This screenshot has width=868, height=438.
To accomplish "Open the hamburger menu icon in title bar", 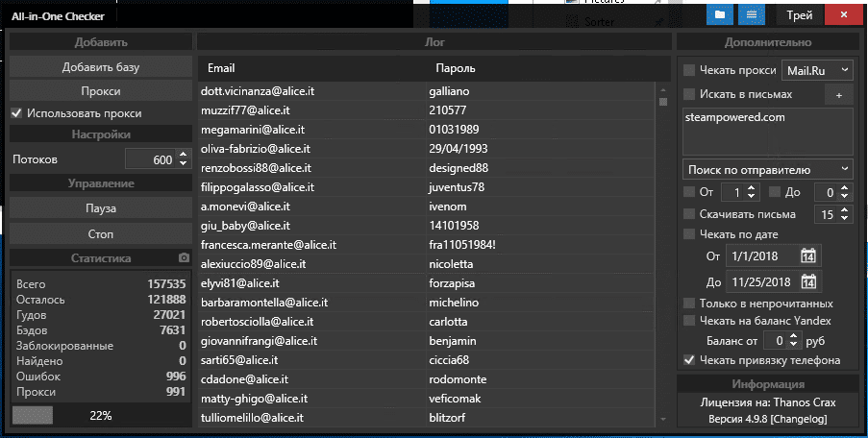I will pos(751,15).
